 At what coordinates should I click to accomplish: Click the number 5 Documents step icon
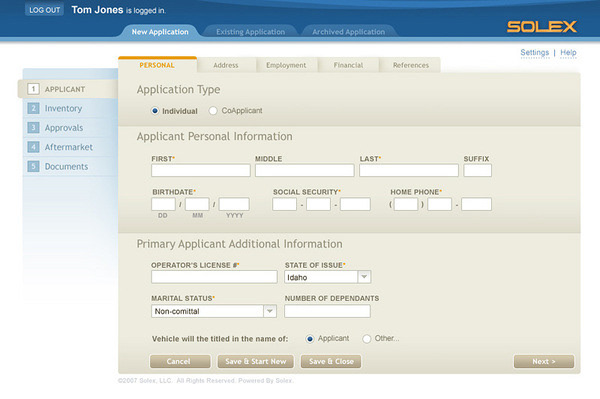[33, 166]
